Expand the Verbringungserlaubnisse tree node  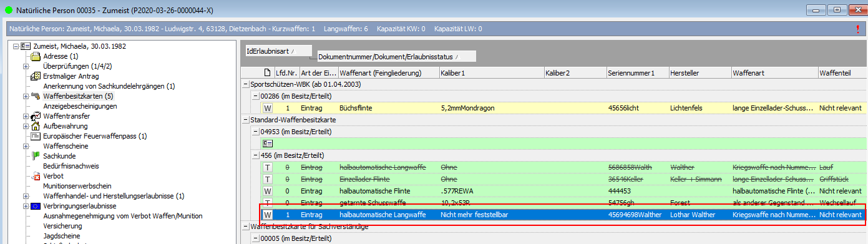[25, 206]
